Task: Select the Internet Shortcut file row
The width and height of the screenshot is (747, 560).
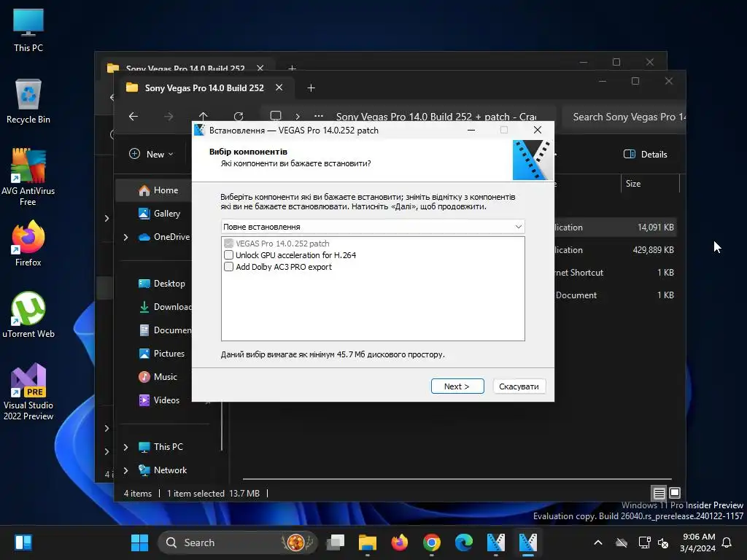Action: 616,273
